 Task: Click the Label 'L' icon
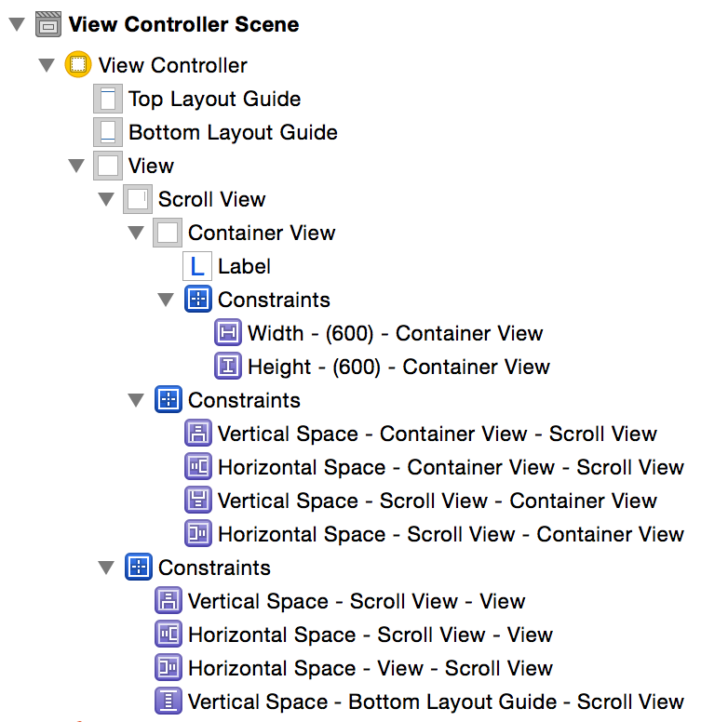click(x=197, y=266)
